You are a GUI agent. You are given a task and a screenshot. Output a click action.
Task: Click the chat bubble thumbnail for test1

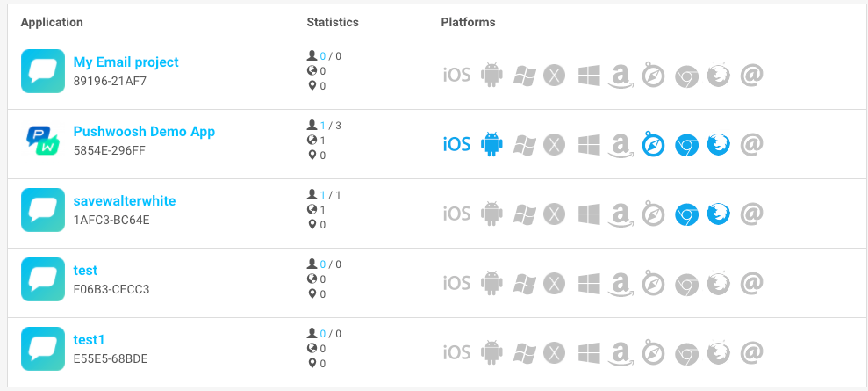tap(43, 349)
